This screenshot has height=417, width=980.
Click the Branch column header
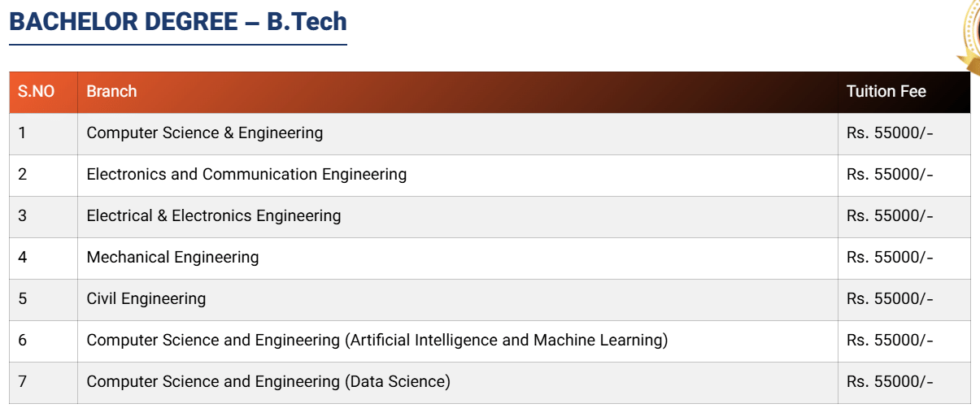click(x=112, y=92)
